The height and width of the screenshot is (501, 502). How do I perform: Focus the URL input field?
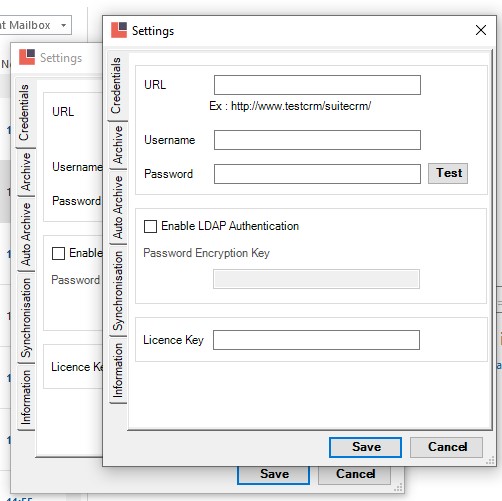click(317, 85)
